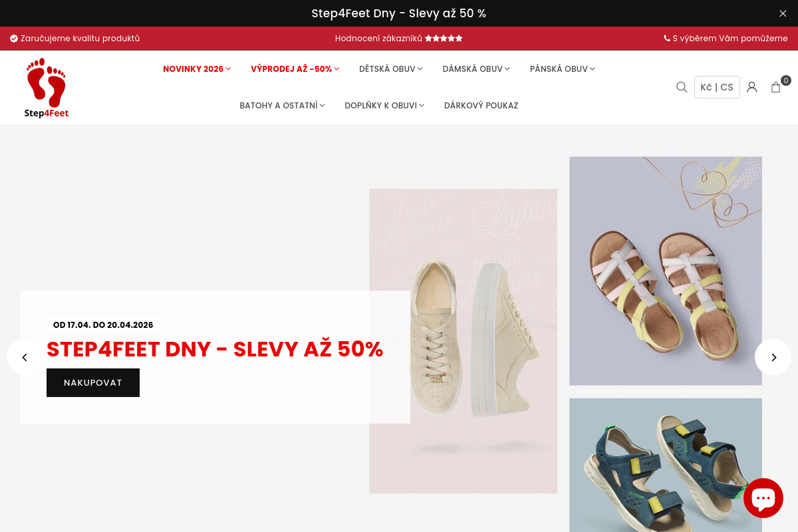Image resolution: width=798 pixels, height=532 pixels.
Task: Go to Dárkový poukaz page
Action: pos(481,105)
